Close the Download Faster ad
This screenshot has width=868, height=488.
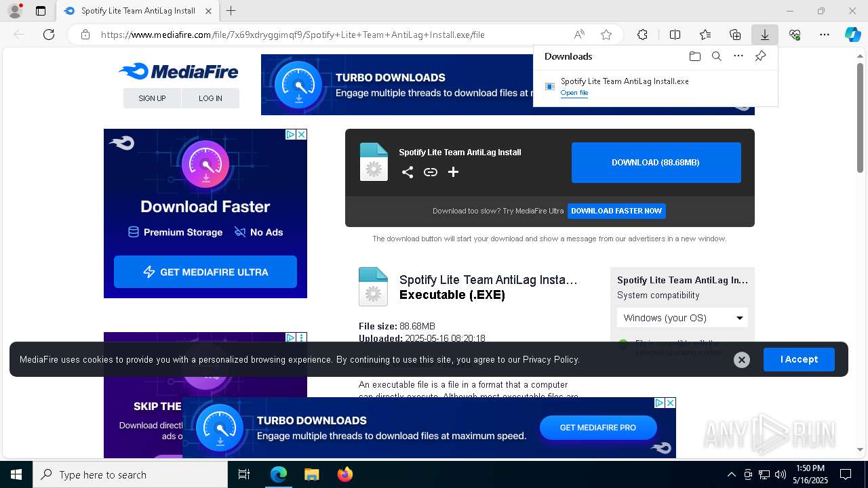pos(302,135)
